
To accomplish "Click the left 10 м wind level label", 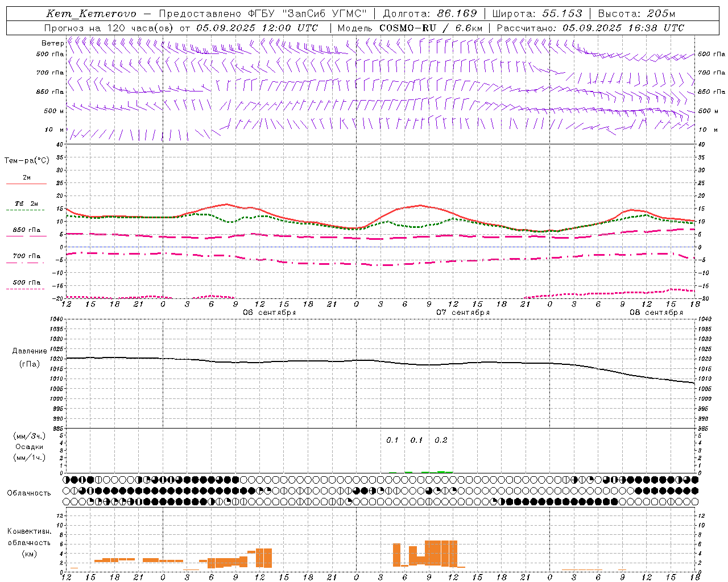I will click(55, 130).
